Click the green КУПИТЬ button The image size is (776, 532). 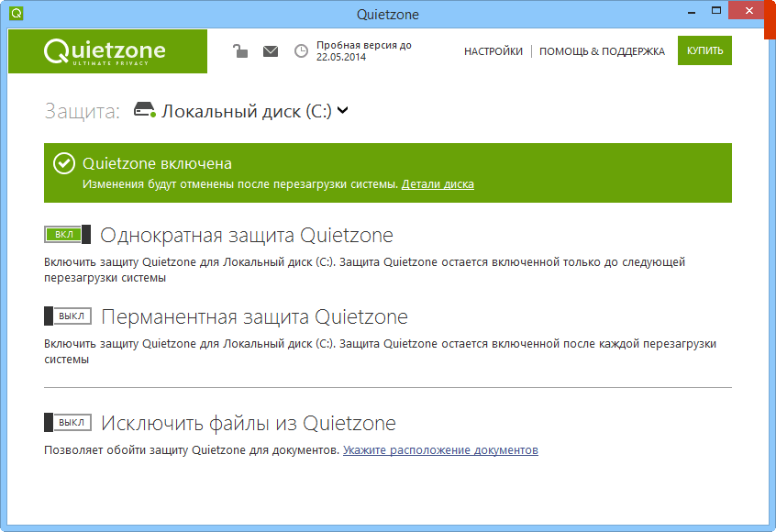pos(704,50)
